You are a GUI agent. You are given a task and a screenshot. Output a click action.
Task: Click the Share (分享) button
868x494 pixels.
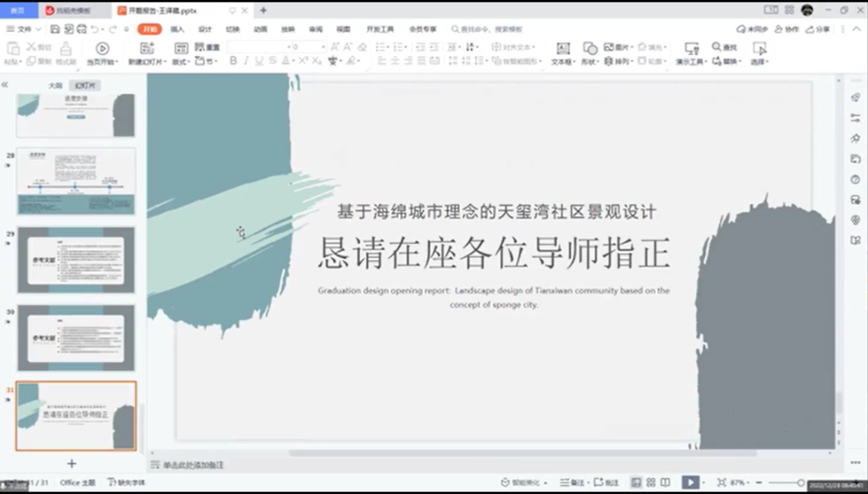(818, 29)
